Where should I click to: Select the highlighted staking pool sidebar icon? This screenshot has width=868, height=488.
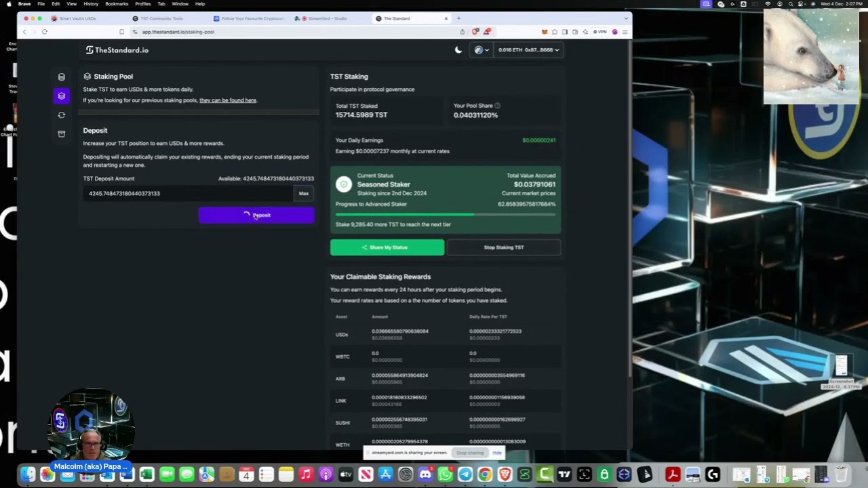click(61, 96)
